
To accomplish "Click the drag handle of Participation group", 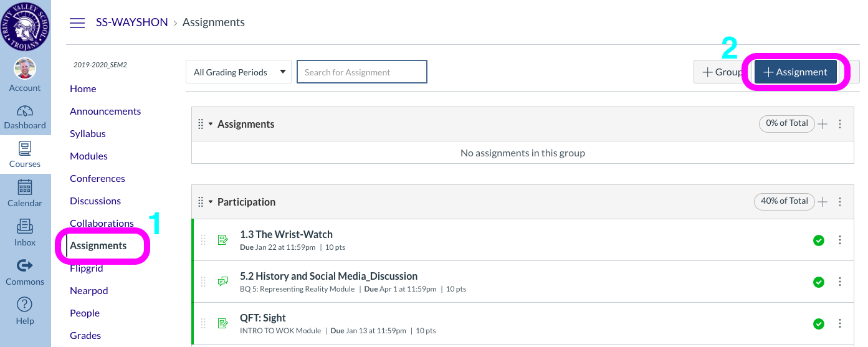I will (201, 202).
